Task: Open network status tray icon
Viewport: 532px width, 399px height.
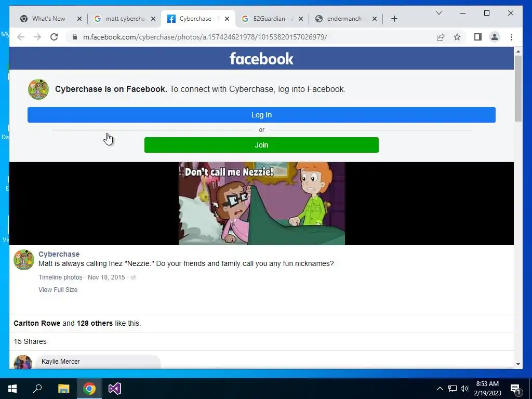Action: click(x=453, y=389)
